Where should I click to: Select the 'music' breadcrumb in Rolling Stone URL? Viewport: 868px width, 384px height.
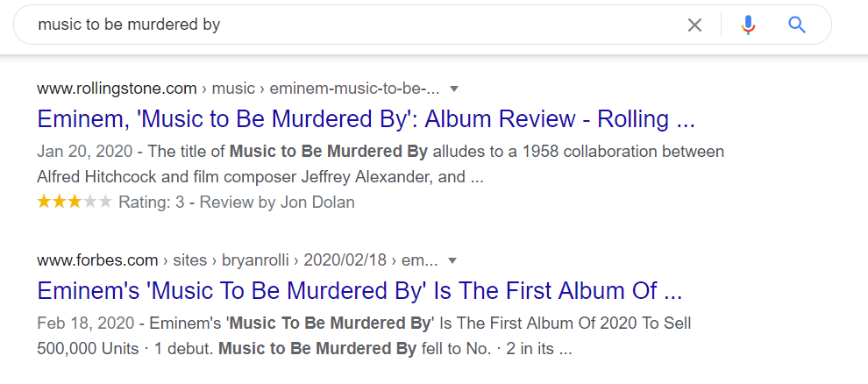232,89
